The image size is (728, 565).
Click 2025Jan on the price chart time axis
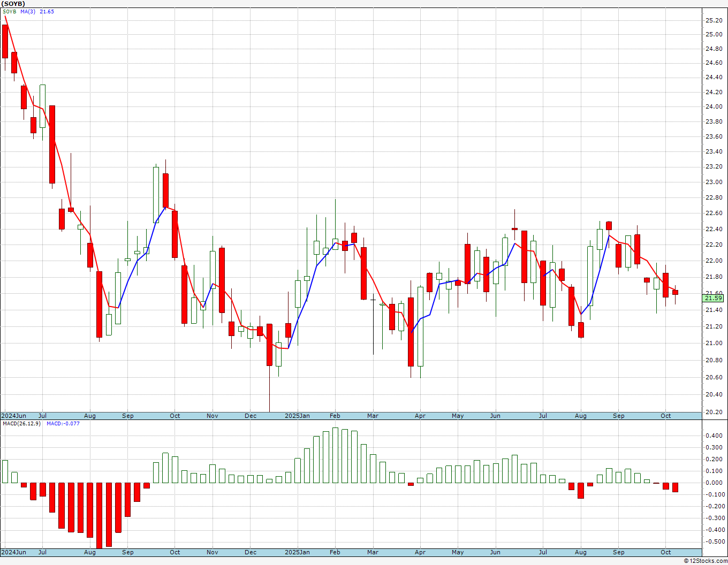tap(297, 416)
